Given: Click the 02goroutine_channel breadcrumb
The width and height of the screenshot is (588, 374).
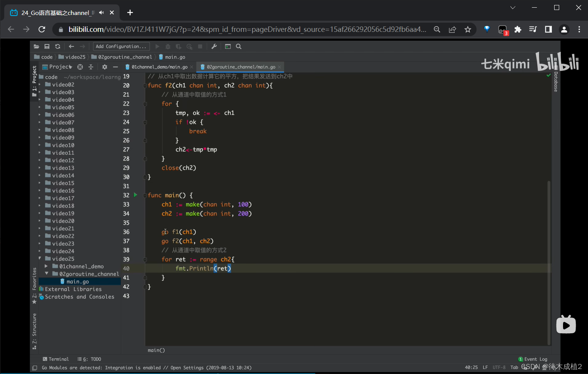Looking at the screenshot, I should (x=122, y=57).
